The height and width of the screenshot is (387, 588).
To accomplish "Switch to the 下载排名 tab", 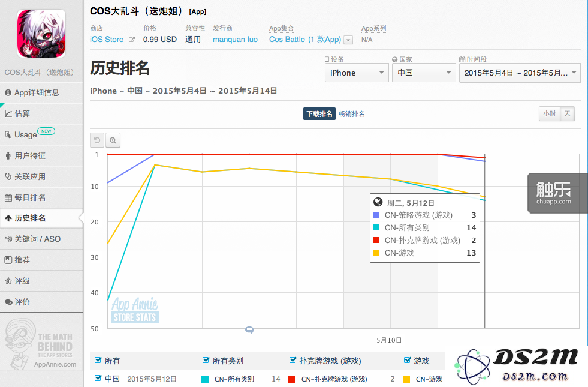I will coord(319,114).
